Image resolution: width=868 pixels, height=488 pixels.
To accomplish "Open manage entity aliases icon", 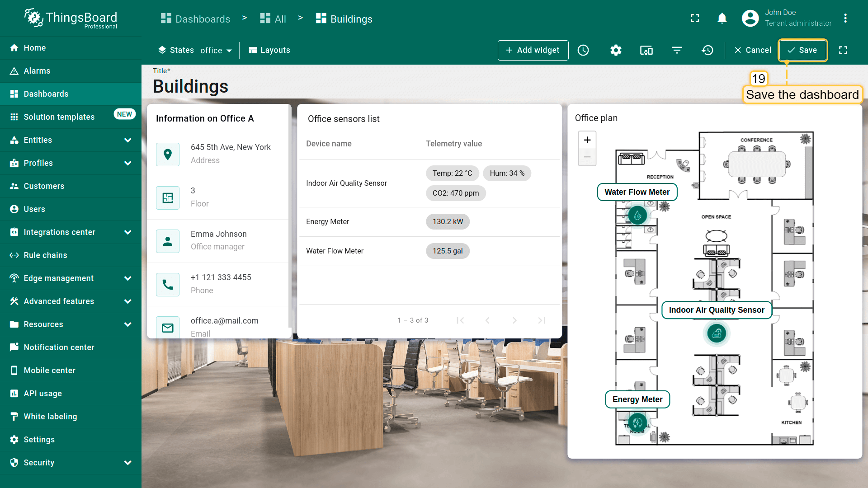I will (x=646, y=50).
